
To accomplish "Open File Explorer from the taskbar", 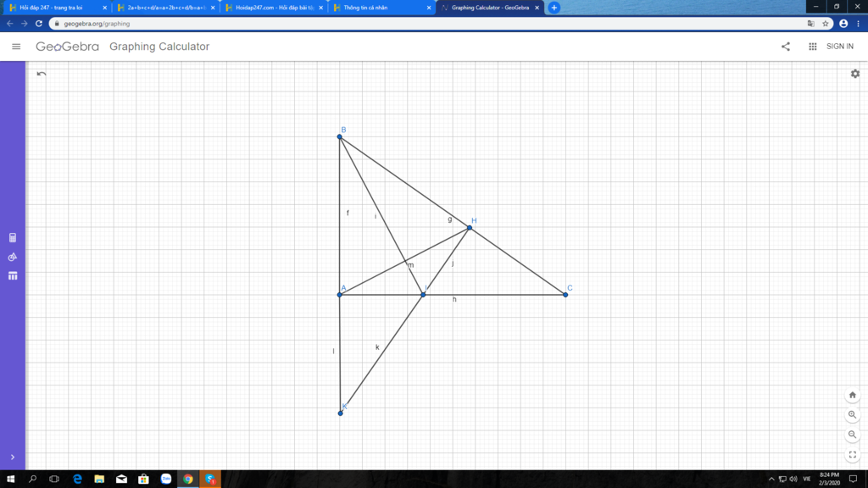I will click(x=99, y=480).
